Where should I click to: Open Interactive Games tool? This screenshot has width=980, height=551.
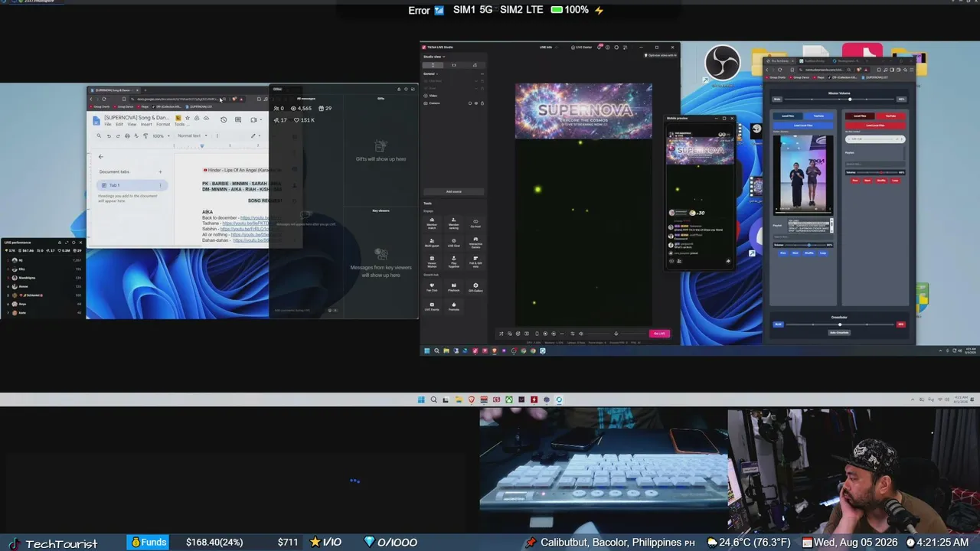point(475,241)
